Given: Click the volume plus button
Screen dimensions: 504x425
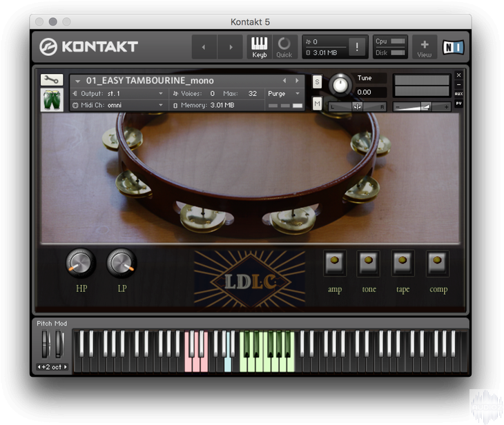Looking at the screenshot, I should coord(446,107).
